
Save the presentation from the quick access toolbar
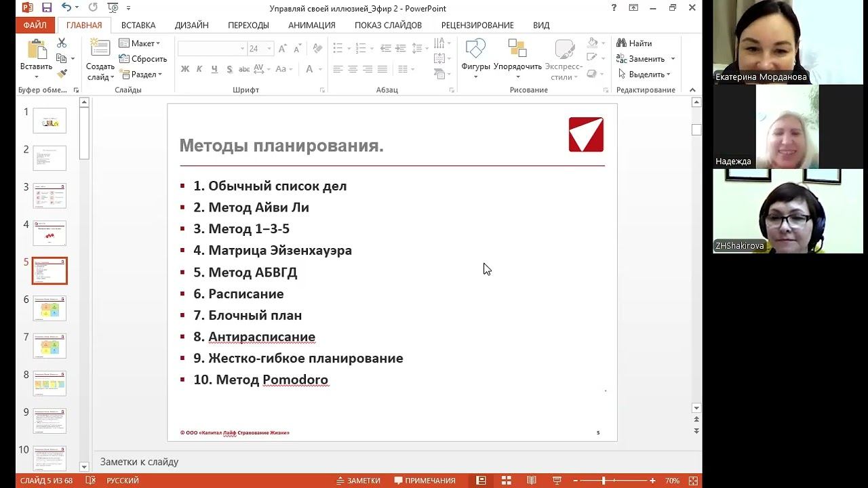click(x=47, y=8)
